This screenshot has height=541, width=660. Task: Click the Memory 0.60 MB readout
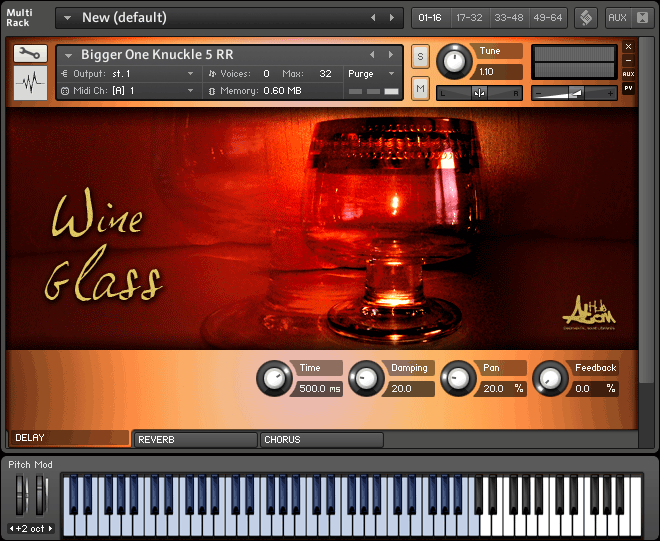pos(282,91)
